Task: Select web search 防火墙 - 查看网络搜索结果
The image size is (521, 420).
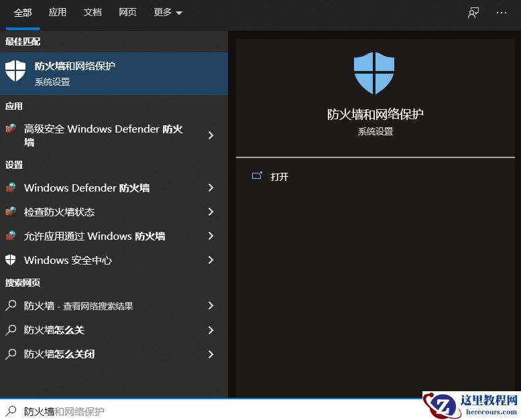Action: [x=114, y=305]
